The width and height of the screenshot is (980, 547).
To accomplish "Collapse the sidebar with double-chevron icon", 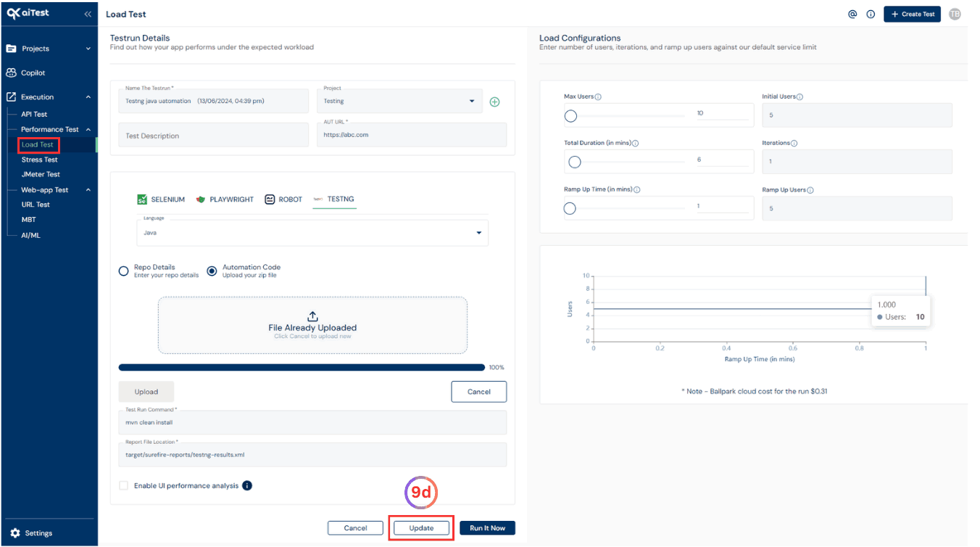I will tap(88, 14).
